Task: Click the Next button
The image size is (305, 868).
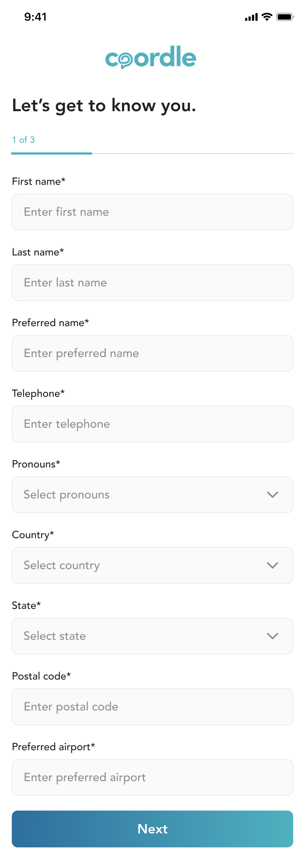Action: pyautogui.click(x=152, y=829)
